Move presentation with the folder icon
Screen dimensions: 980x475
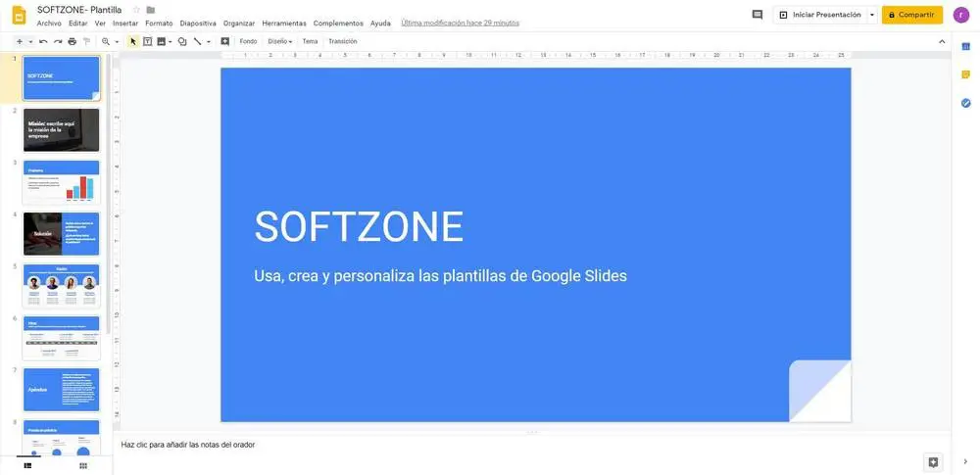151,10
